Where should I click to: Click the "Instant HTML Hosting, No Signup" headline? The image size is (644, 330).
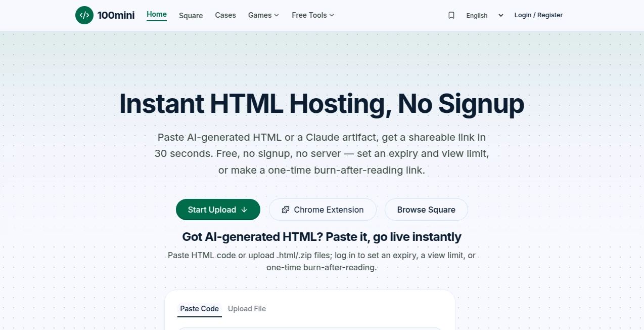[322, 104]
